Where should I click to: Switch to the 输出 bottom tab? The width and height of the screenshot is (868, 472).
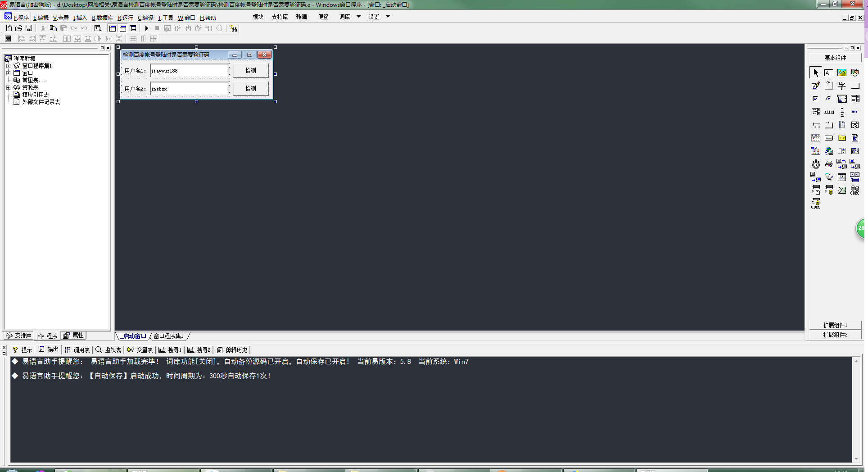pyautogui.click(x=49, y=349)
